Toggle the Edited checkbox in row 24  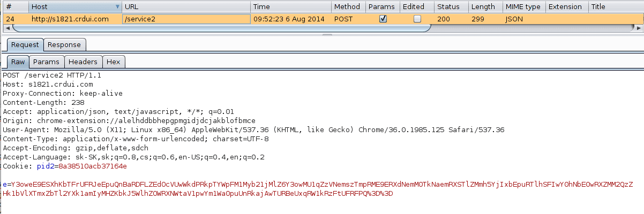click(417, 19)
